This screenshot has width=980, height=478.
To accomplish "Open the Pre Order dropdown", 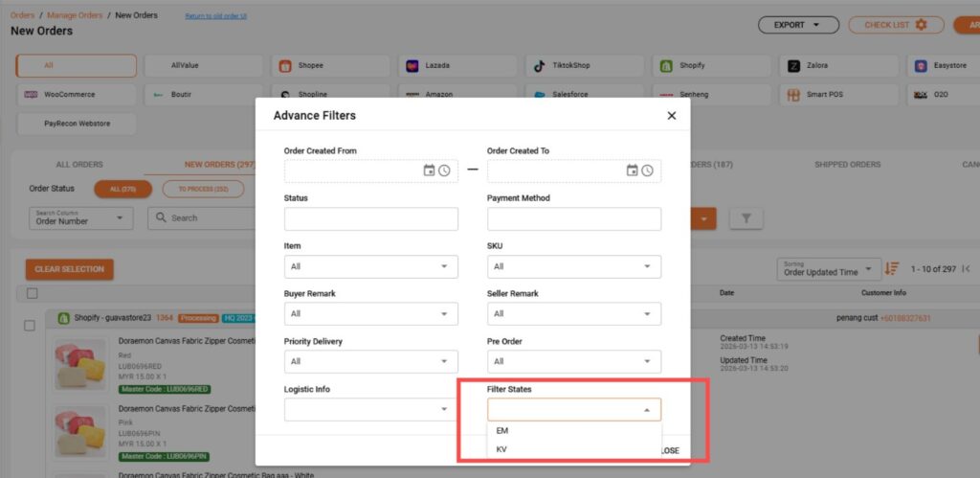I will pyautogui.click(x=574, y=362).
